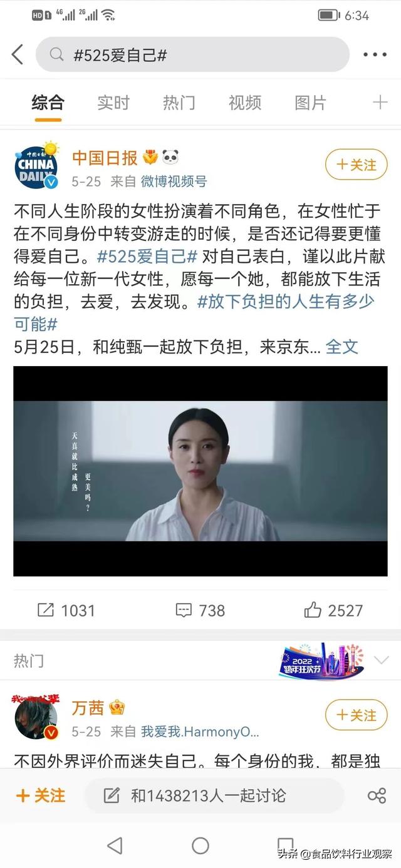Image resolution: width=401 pixels, height=868 pixels.
Task: Open comments icon showing 738
Action: tap(184, 610)
